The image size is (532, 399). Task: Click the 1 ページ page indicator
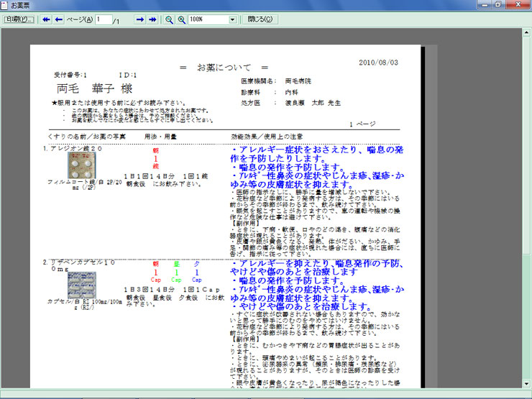pyautogui.click(x=363, y=124)
